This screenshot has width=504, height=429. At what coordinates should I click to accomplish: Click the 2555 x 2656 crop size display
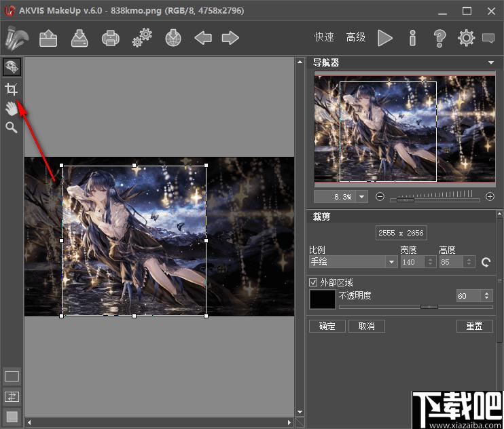401,233
